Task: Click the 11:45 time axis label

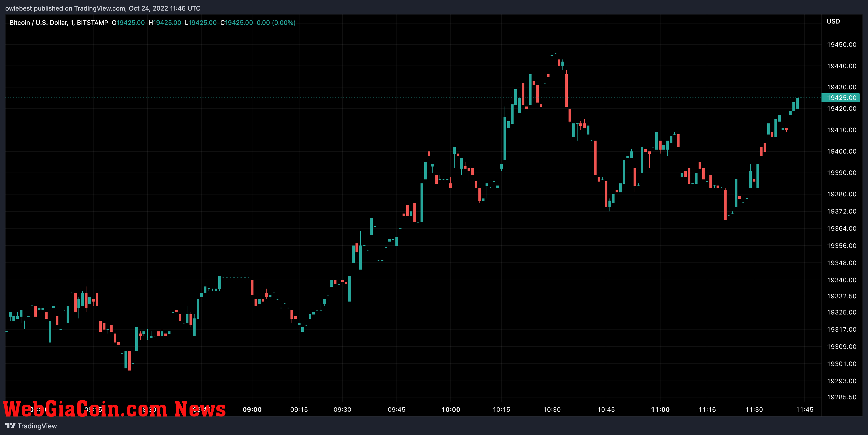Action: 805,410
